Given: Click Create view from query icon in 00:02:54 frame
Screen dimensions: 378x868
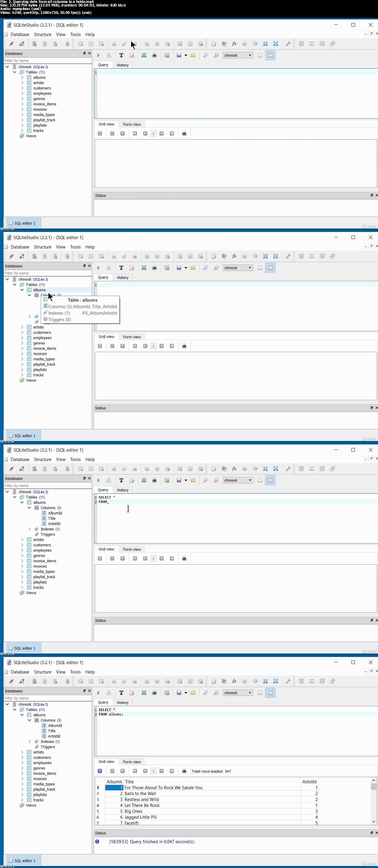Looking at the screenshot, I should point(167,480).
